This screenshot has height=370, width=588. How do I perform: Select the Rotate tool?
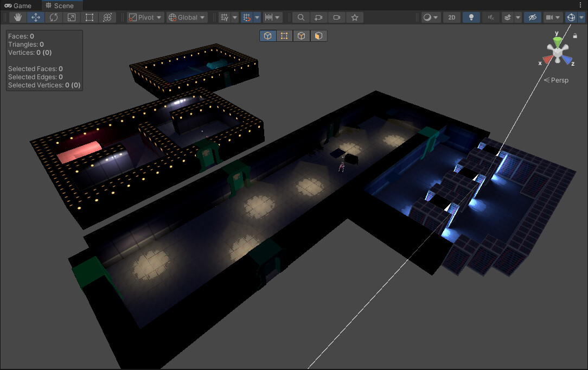[x=53, y=17]
